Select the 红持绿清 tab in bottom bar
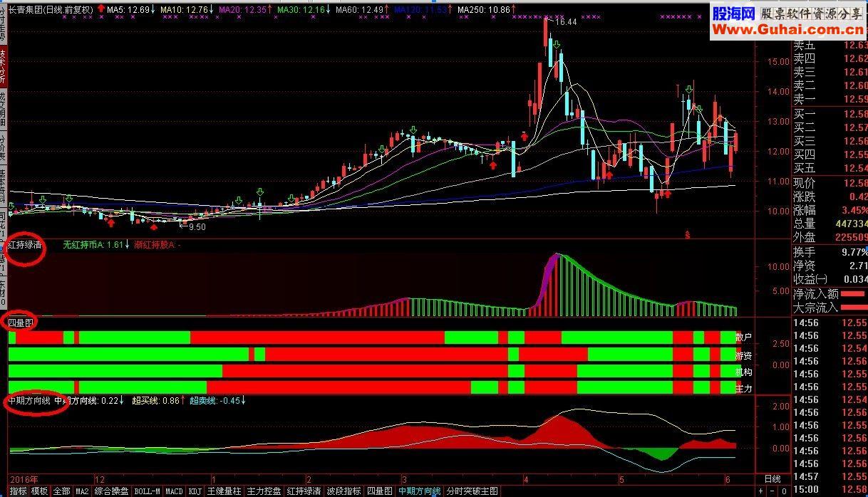Viewport: 868px width, 497px height. [304, 491]
